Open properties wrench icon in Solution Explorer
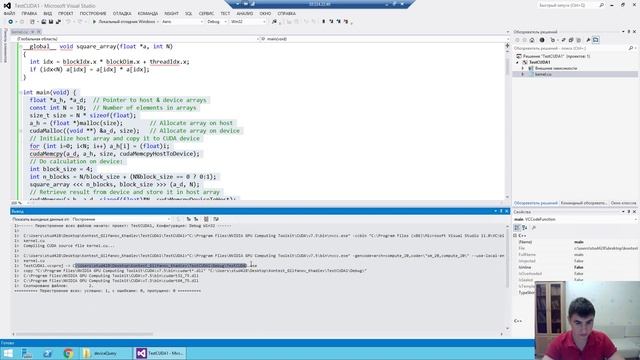This screenshot has height=360, width=640. (x=588, y=40)
